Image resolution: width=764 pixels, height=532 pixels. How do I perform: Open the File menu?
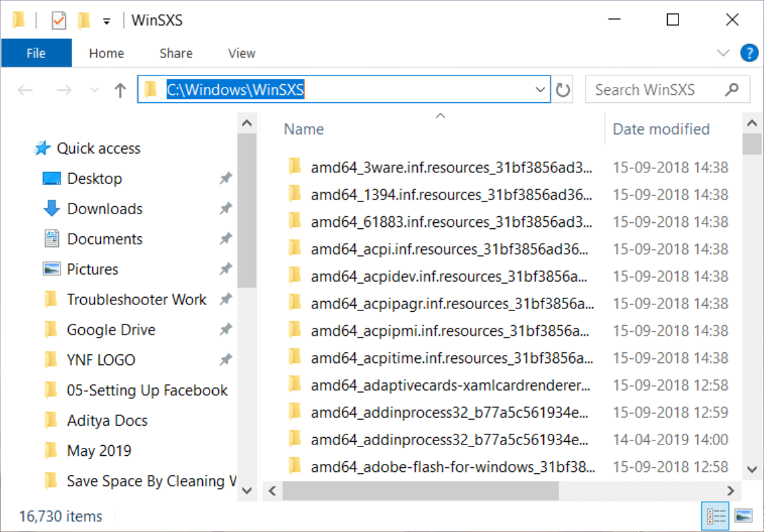click(36, 53)
